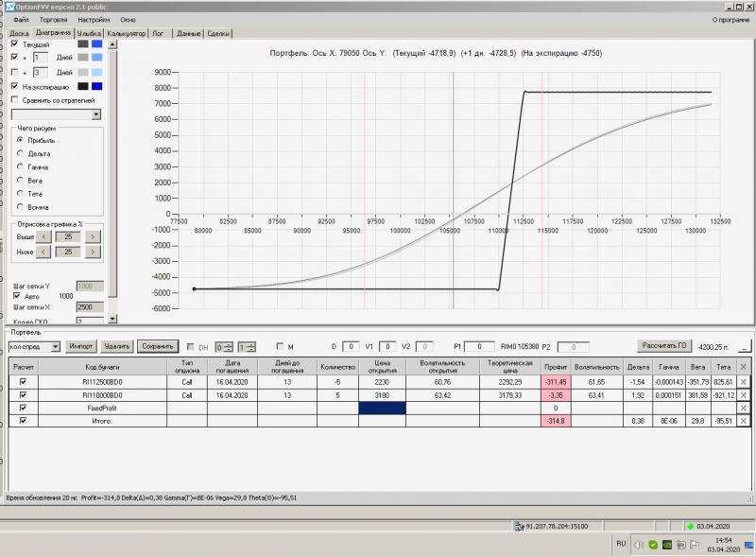Open the NVIDIA tray icon
Image resolution: width=756 pixels, height=557 pixels.
tap(667, 545)
